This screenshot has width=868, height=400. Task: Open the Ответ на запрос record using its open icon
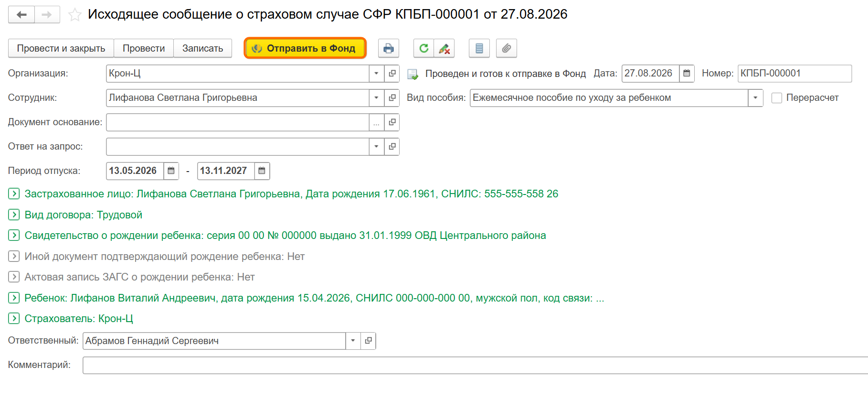pos(392,147)
